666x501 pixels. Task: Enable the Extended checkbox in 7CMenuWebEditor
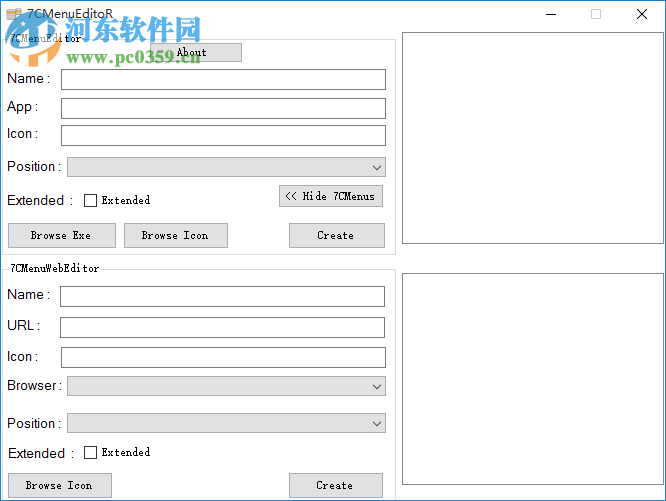(x=90, y=453)
